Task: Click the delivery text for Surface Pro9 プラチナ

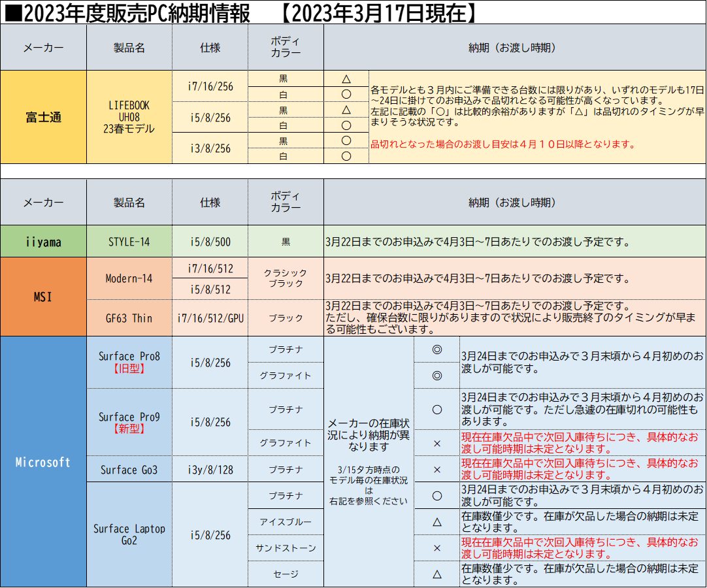Action: pyautogui.click(x=582, y=410)
